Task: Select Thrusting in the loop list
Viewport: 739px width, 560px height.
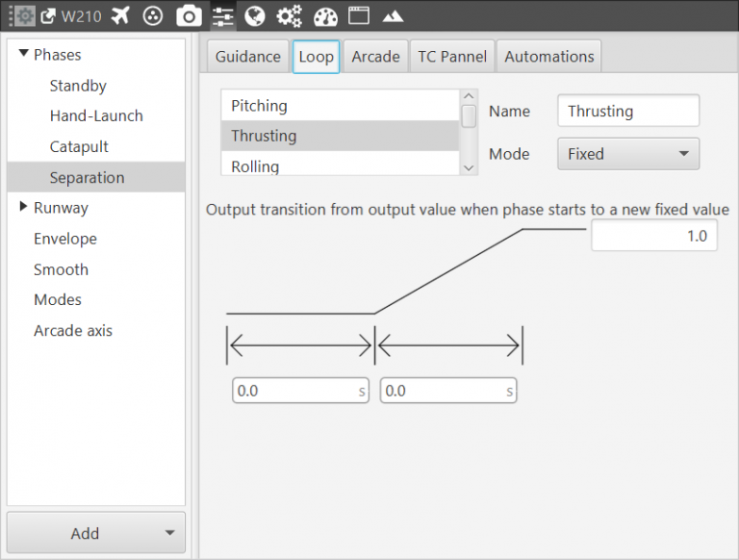Action: pos(340,136)
